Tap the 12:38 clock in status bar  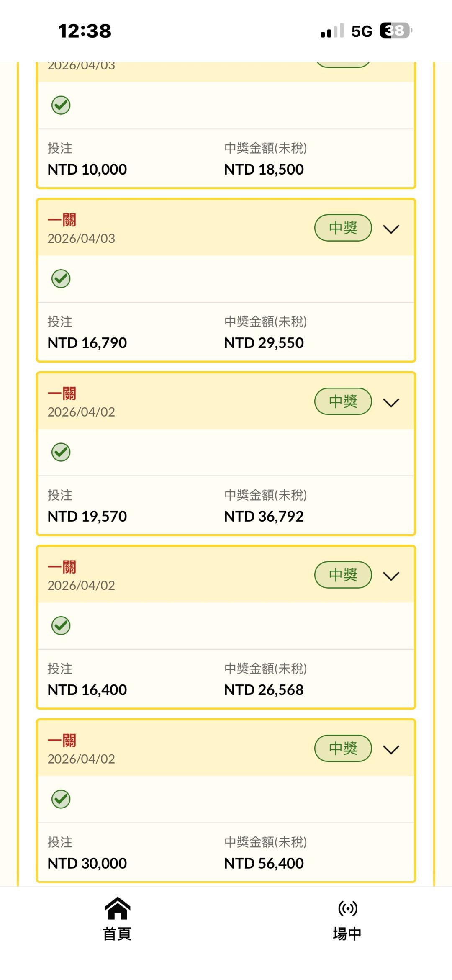point(85,31)
